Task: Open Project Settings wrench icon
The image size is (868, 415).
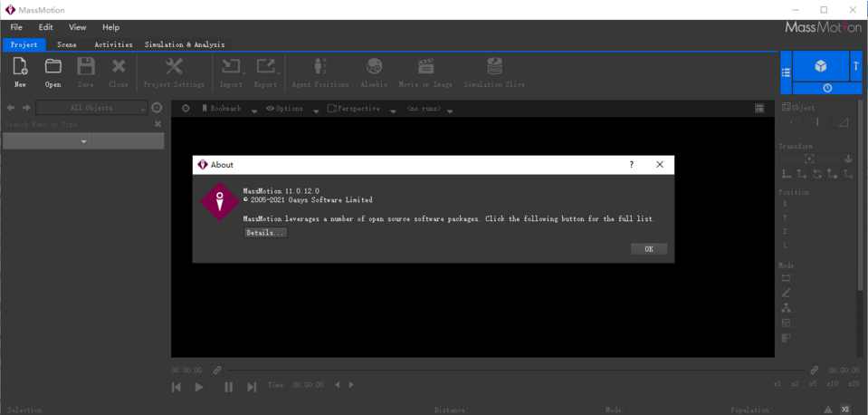Action: 174,66
